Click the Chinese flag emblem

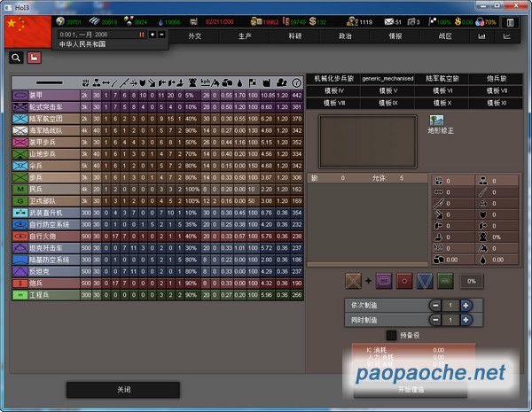point(27,32)
